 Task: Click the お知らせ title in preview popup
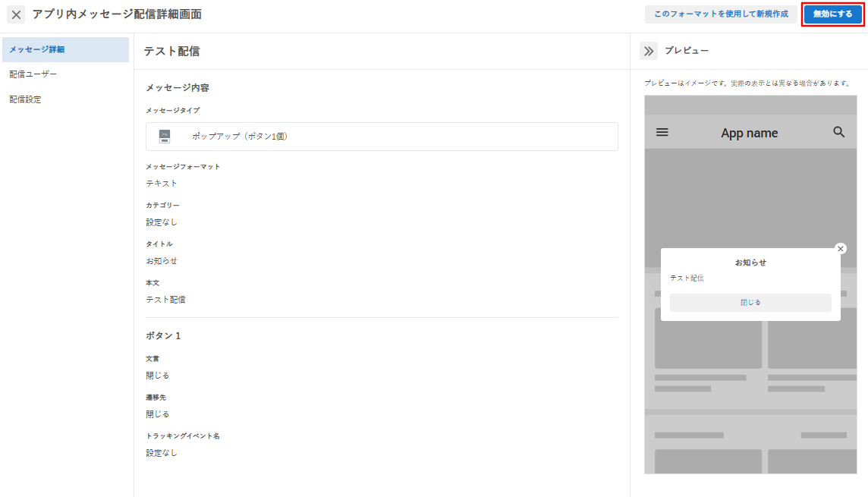(x=750, y=263)
